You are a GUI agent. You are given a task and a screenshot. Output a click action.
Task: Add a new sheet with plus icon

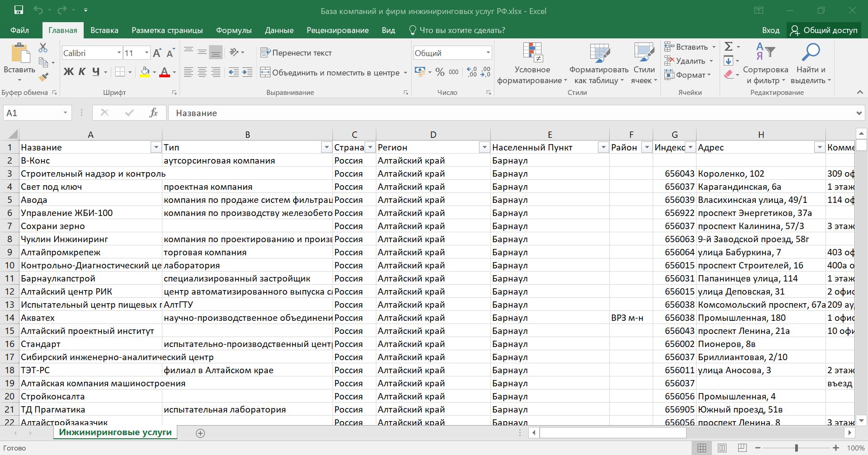200,433
